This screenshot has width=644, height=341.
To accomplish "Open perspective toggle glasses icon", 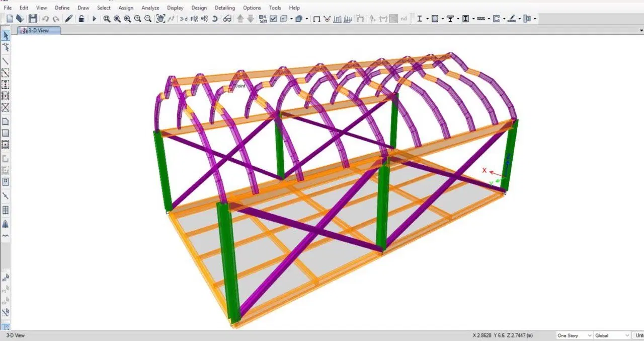I will tap(227, 19).
